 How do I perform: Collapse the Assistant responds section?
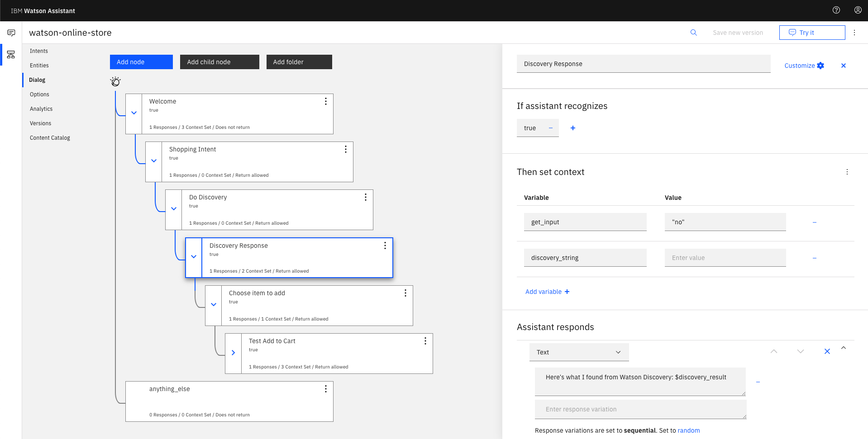844,348
